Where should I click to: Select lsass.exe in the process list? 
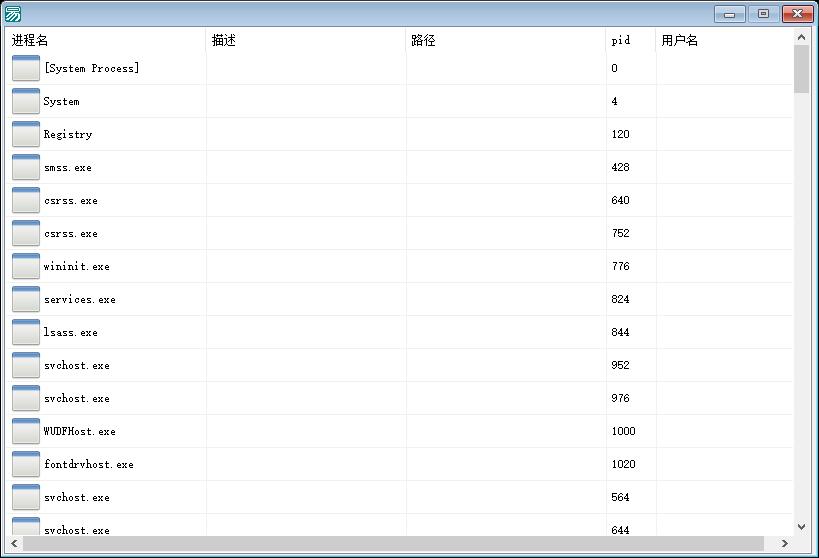(71, 332)
